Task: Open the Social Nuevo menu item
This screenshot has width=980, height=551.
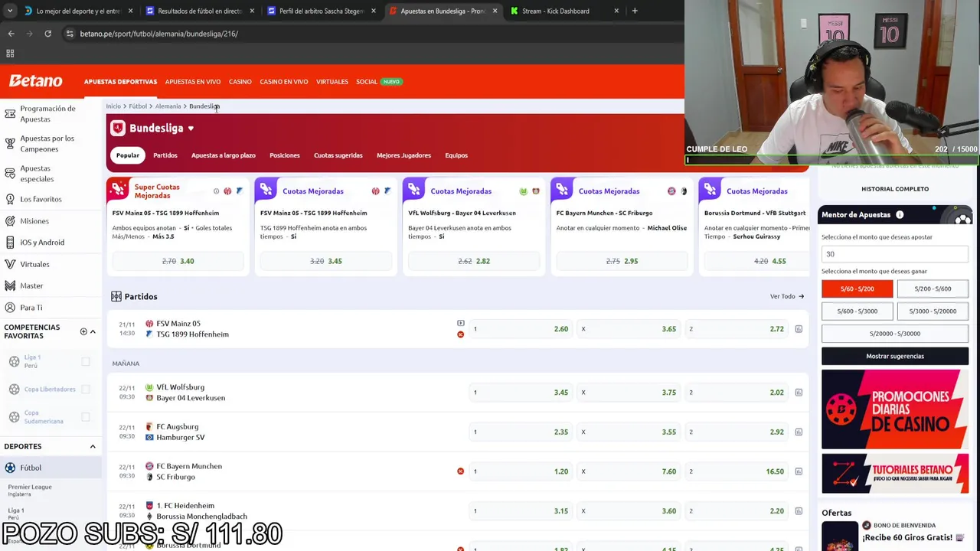Action: point(379,82)
